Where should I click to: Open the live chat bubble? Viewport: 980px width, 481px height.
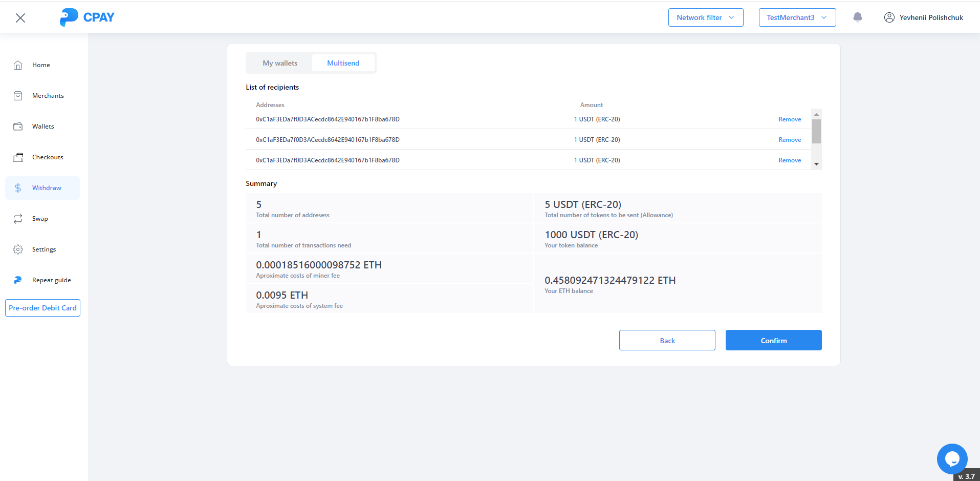(952, 458)
